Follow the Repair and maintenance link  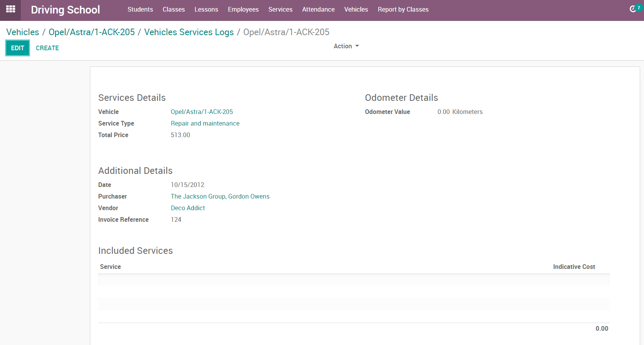pos(205,123)
